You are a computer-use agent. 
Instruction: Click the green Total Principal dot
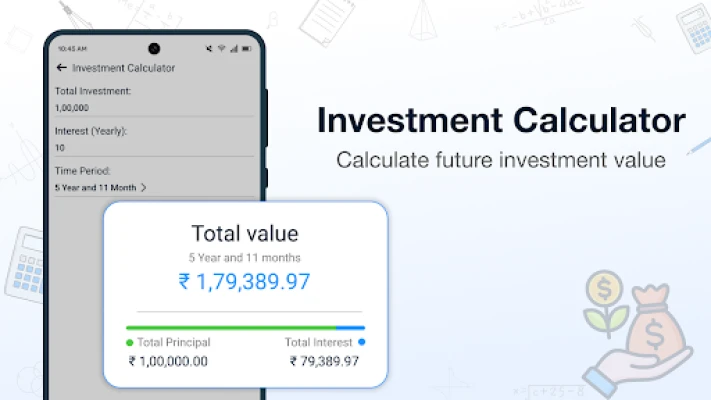[x=130, y=342]
